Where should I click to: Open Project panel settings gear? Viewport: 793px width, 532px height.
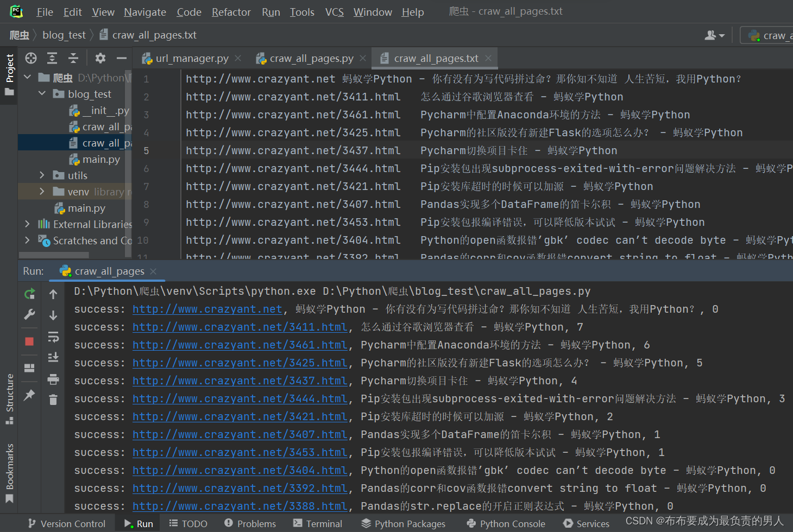pos(100,58)
